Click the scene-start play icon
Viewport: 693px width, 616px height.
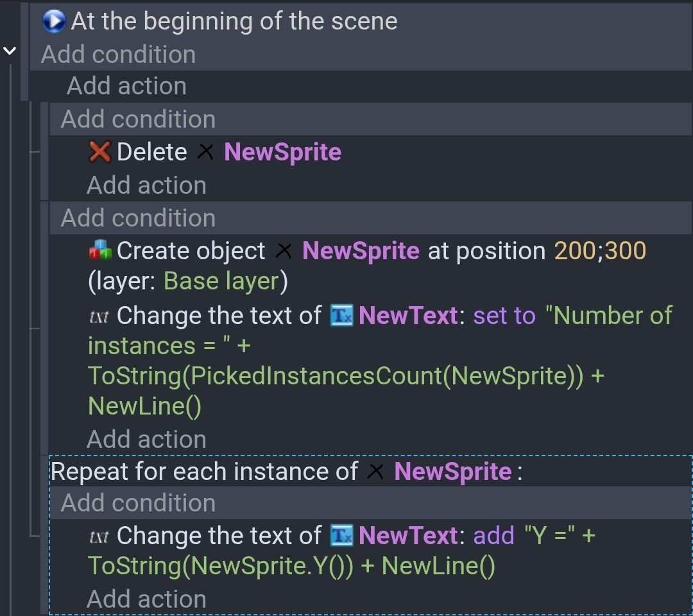pyautogui.click(x=54, y=21)
